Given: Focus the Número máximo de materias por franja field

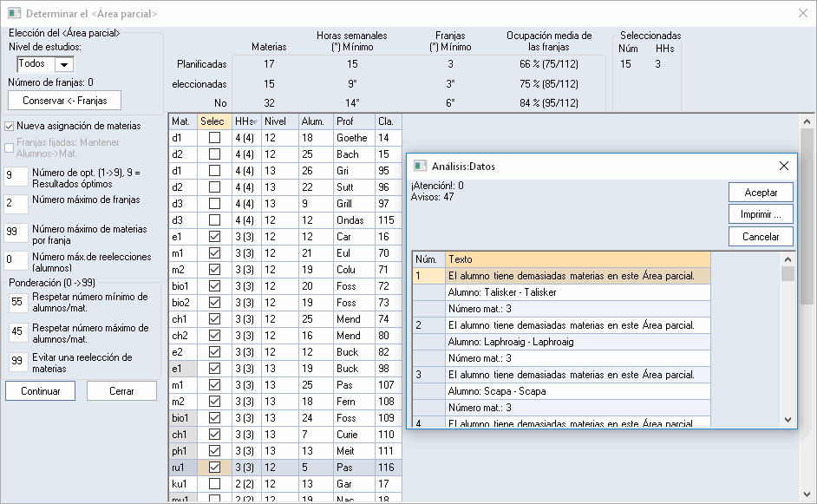Looking at the screenshot, I should click(x=16, y=232).
